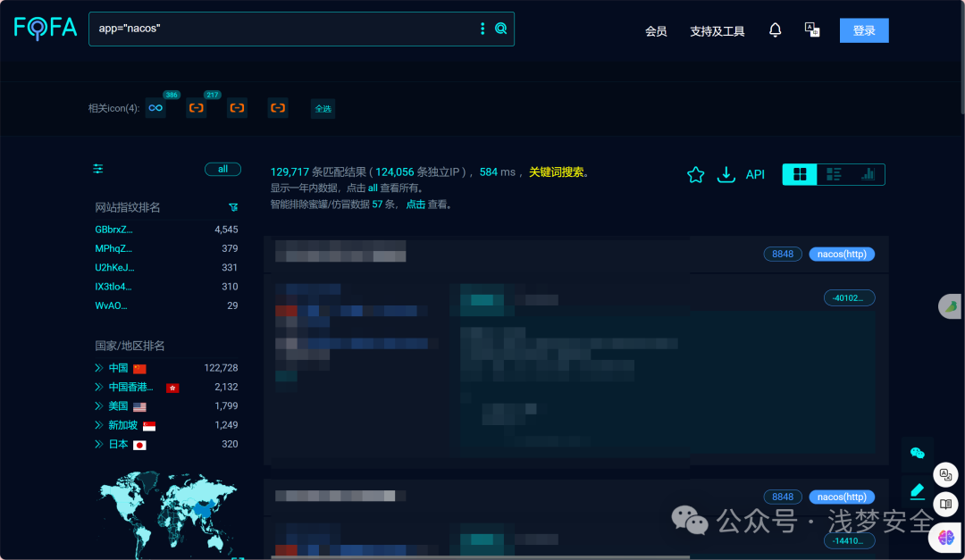Click the 4,545 fingerprint count

pyautogui.click(x=226, y=230)
